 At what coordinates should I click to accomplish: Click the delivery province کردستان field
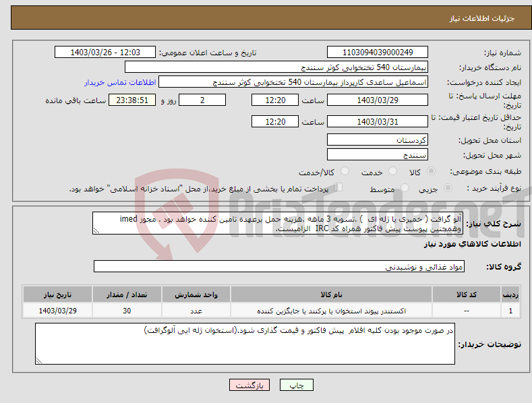378,139
